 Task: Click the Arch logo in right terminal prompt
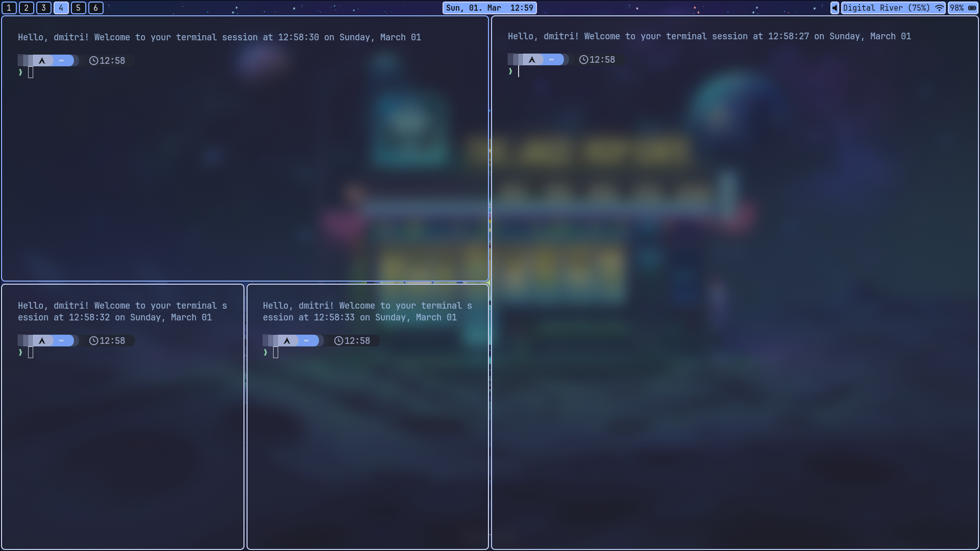tap(532, 60)
